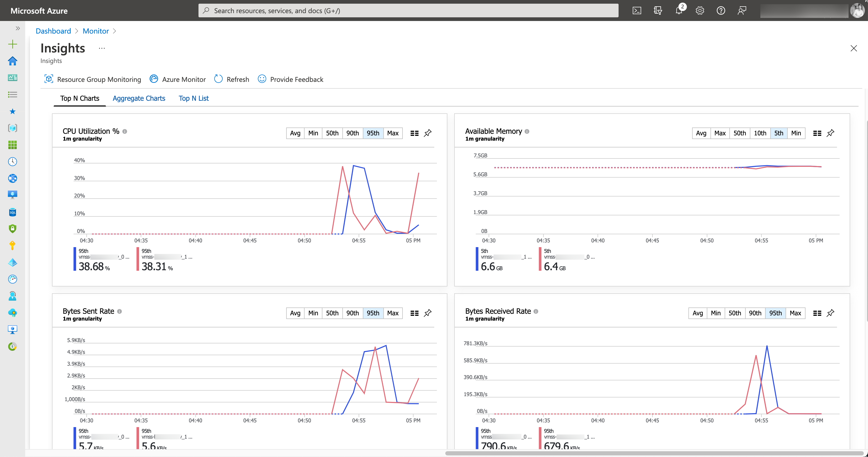Open SQL databases from sidebar
Viewport: 868px width, 457px height.
12,212
